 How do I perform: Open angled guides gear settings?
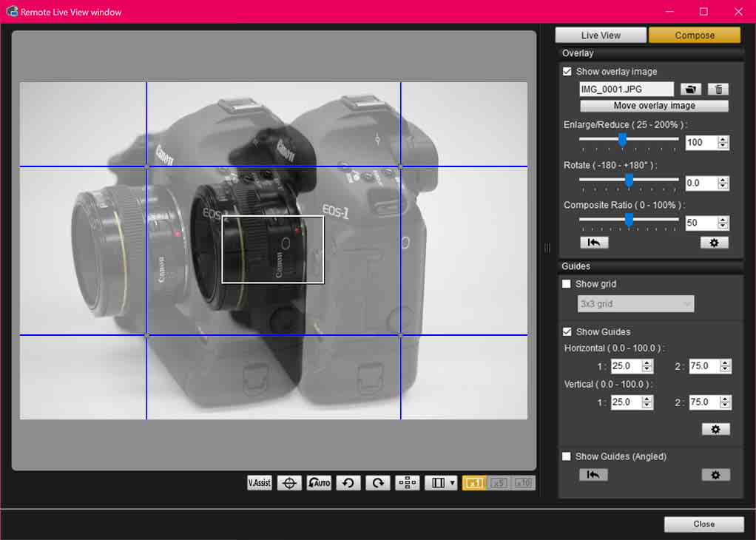click(715, 475)
